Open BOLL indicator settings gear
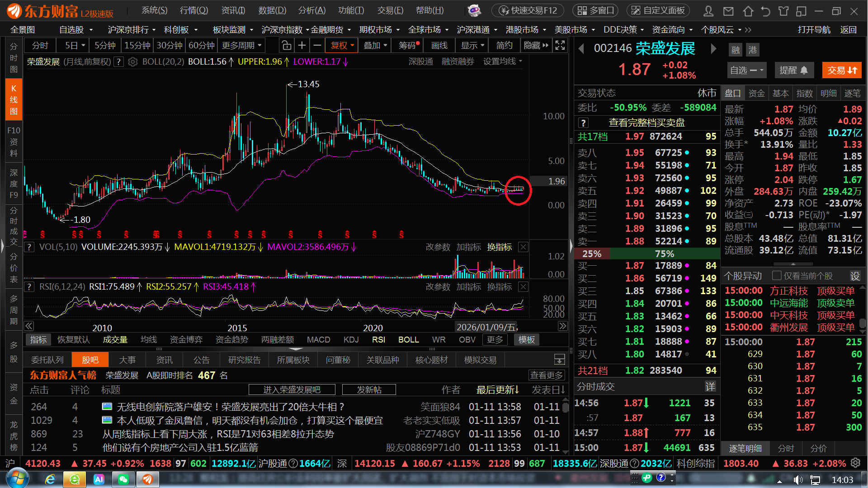 [x=132, y=62]
